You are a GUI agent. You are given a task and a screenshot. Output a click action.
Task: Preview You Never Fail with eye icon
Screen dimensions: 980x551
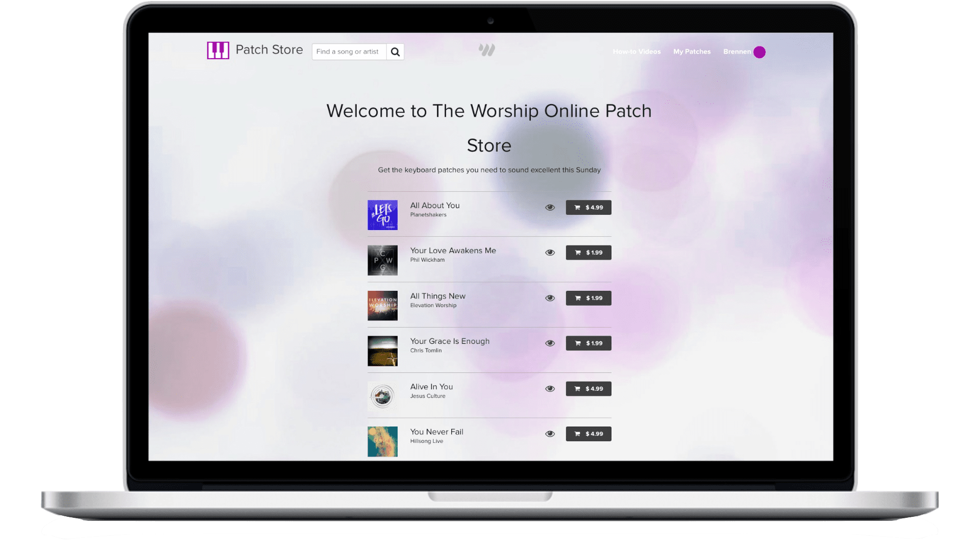coord(550,434)
